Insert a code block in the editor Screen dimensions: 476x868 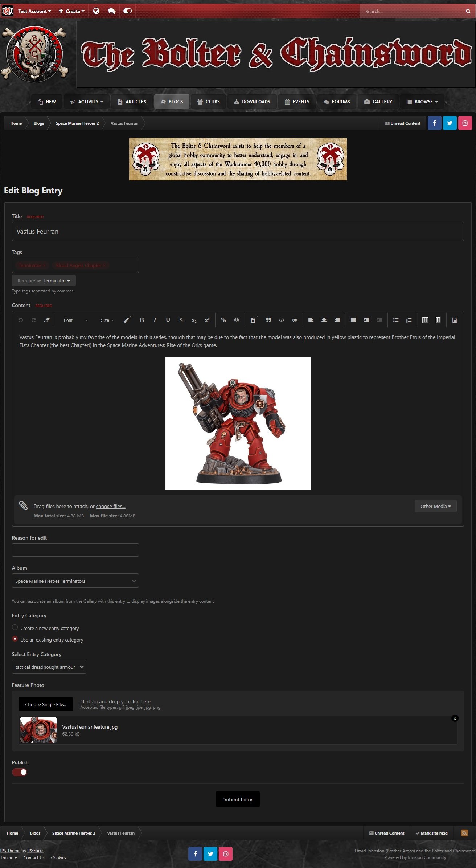tap(282, 320)
